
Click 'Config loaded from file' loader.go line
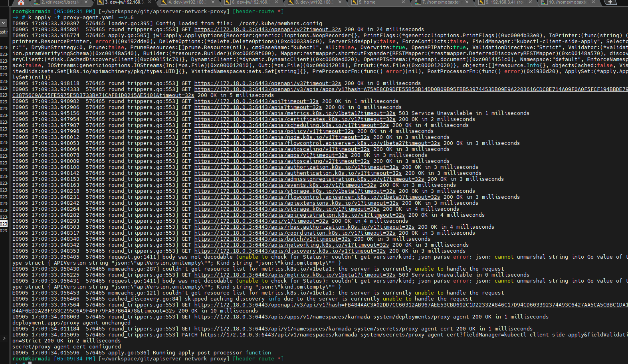coord(167,23)
